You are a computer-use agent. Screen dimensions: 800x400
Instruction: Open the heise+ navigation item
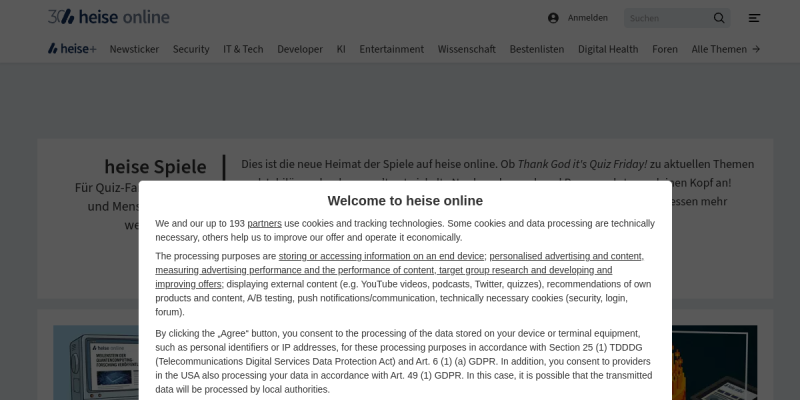point(72,48)
